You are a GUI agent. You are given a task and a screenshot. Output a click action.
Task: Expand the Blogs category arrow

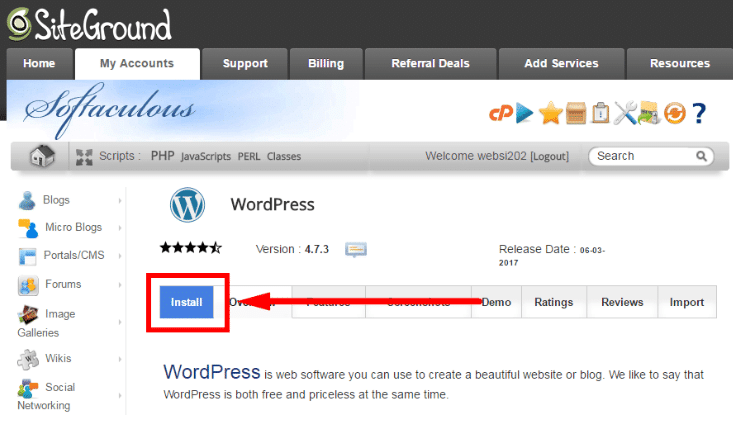pyautogui.click(x=120, y=200)
